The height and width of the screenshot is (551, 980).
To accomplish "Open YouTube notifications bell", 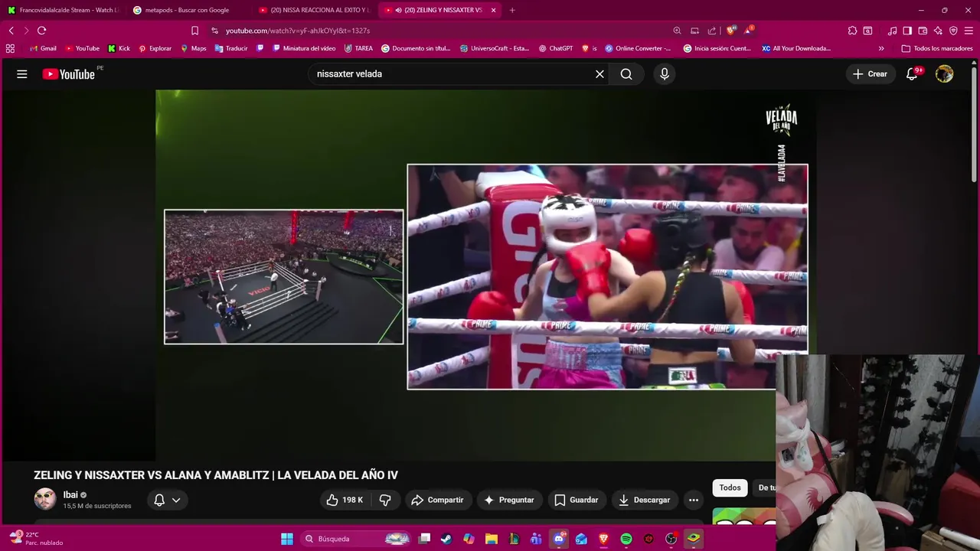I will point(912,74).
